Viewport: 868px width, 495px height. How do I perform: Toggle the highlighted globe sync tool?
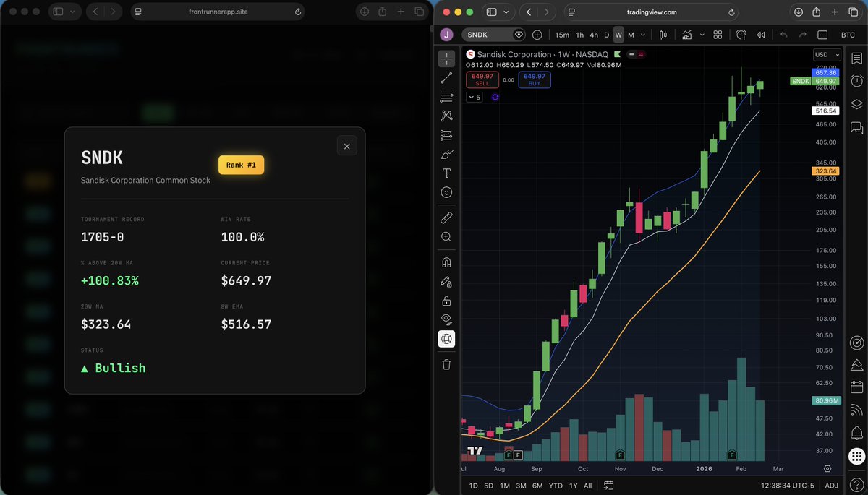(x=446, y=339)
